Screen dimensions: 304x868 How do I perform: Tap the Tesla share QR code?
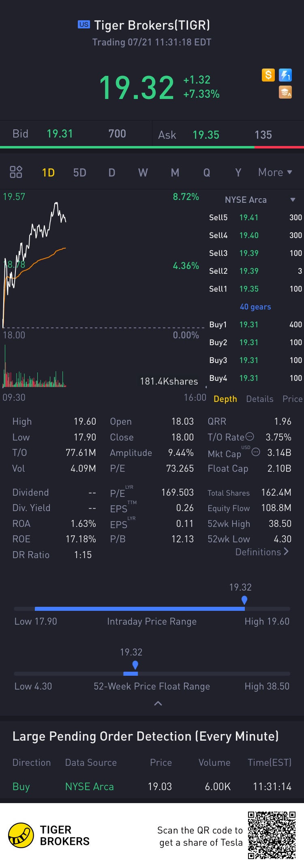tap(272, 835)
